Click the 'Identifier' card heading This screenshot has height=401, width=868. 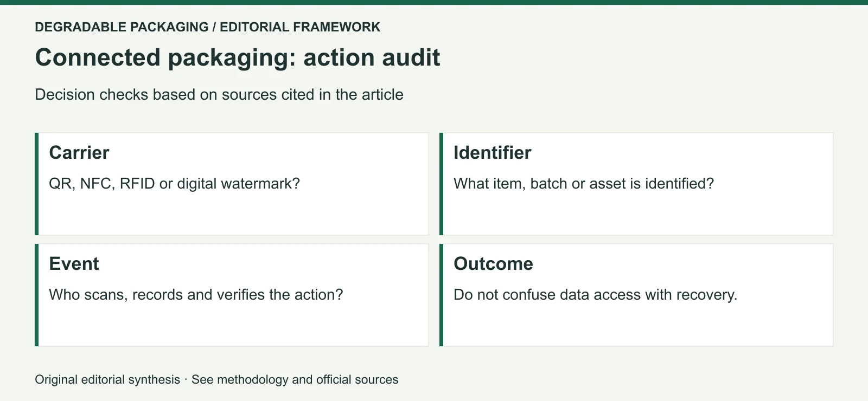(x=493, y=153)
